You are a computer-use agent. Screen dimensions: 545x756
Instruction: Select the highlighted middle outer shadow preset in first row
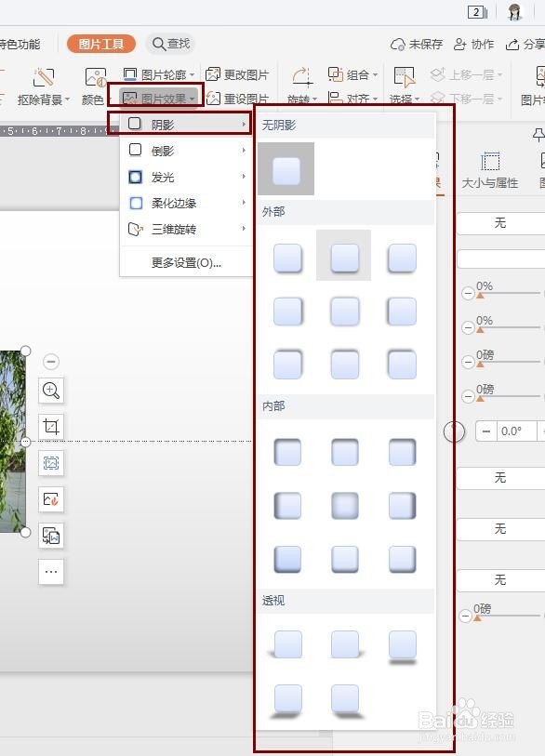(x=344, y=256)
